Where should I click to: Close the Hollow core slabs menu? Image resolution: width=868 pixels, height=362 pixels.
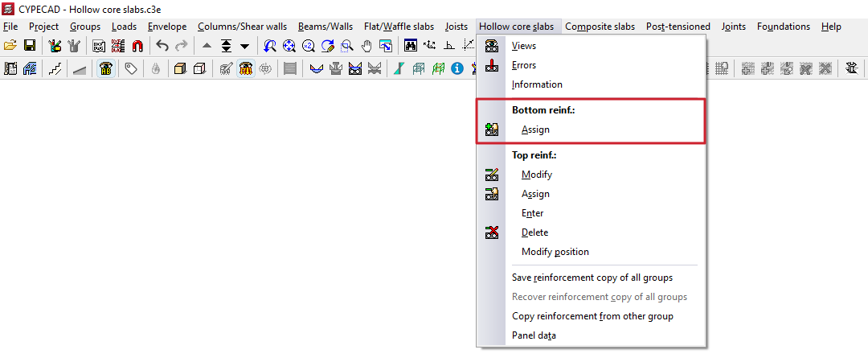[518, 27]
